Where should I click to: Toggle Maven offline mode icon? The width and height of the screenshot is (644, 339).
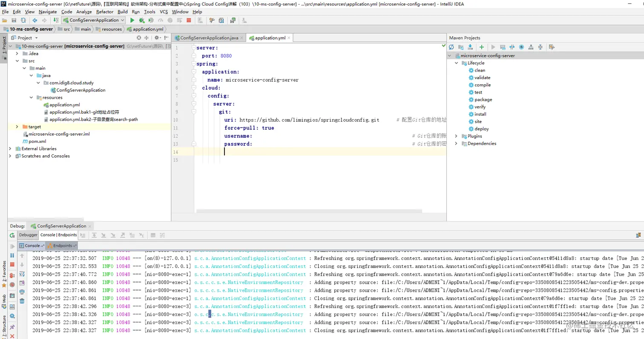click(x=512, y=47)
